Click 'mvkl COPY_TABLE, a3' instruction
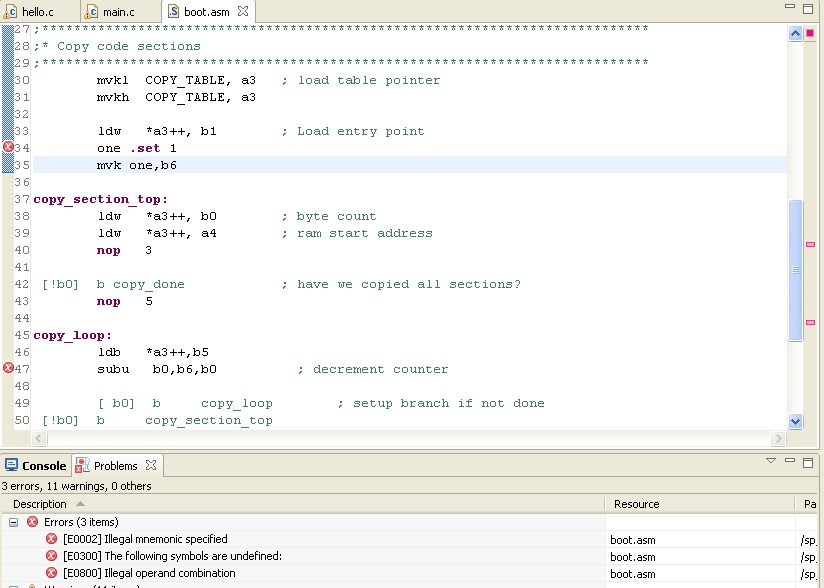Image resolution: width=824 pixels, height=588 pixels. 177,80
